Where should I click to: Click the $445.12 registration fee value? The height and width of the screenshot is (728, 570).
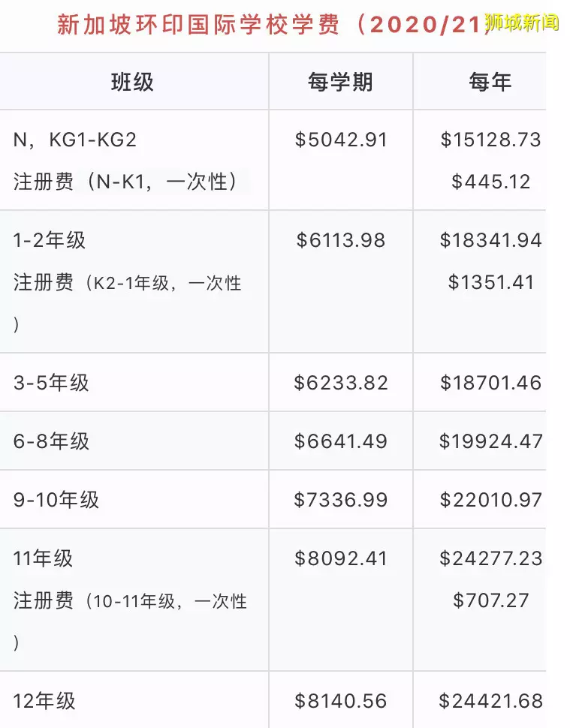pyautogui.click(x=490, y=182)
